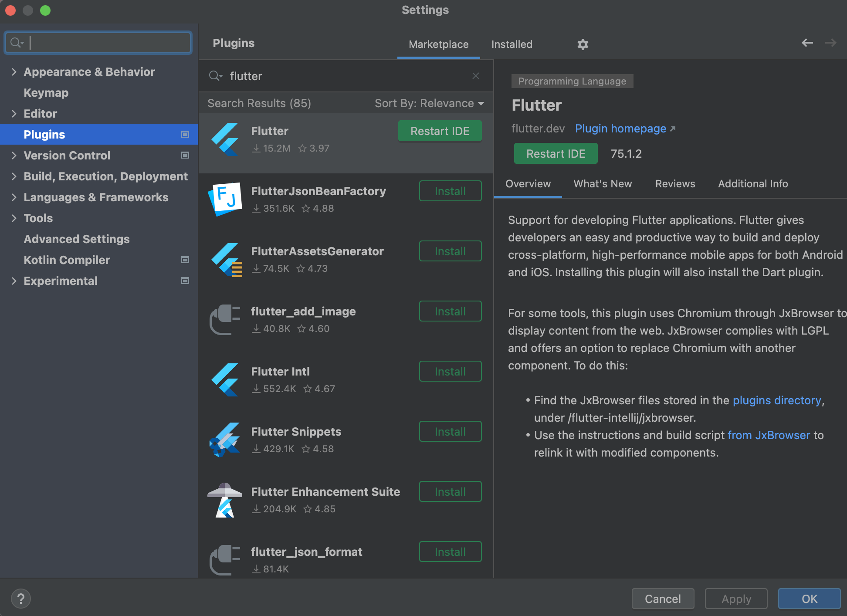Expand Languages & Frameworks section
847x616 pixels.
point(14,197)
